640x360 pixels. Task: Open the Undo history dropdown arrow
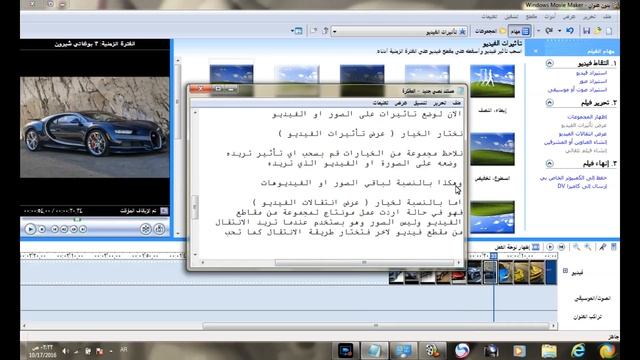pos(560,31)
